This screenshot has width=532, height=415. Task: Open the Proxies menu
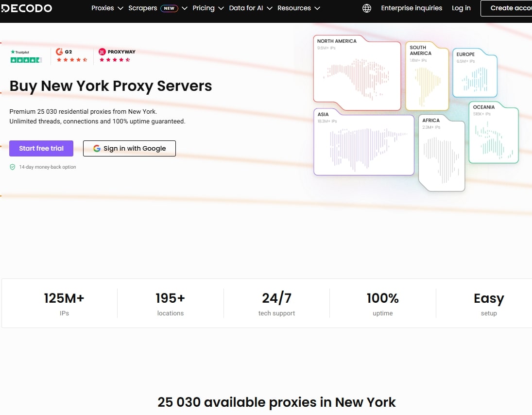pos(103,8)
